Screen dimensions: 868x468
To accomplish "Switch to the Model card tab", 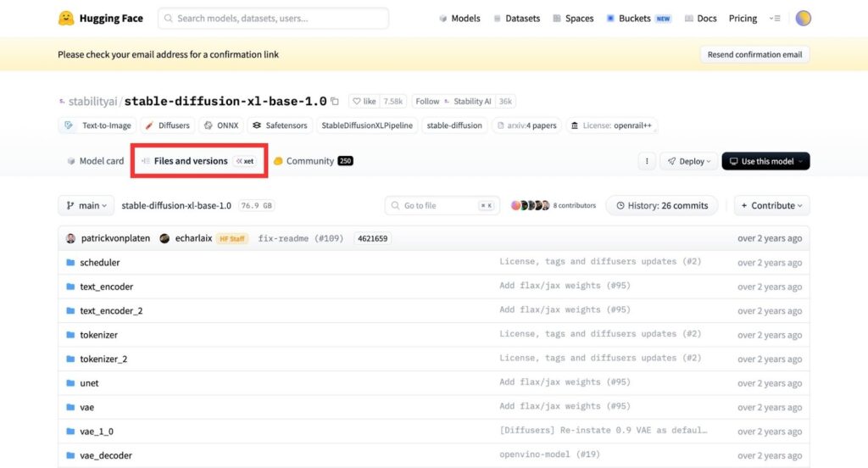I will 95,161.
